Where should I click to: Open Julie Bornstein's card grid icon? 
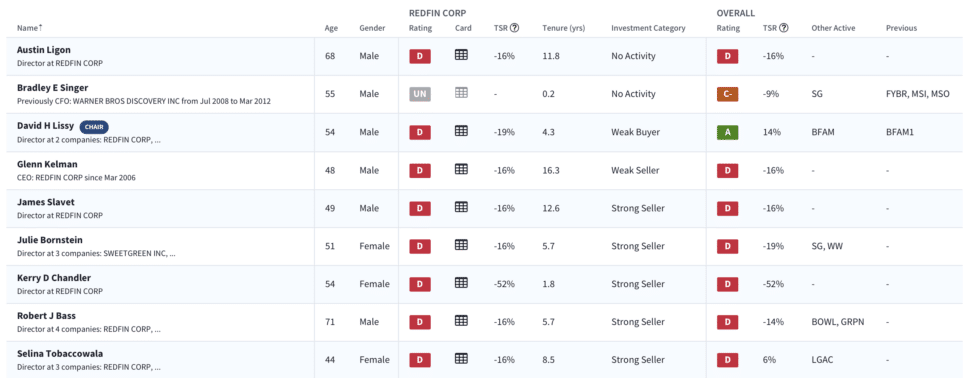(x=461, y=245)
